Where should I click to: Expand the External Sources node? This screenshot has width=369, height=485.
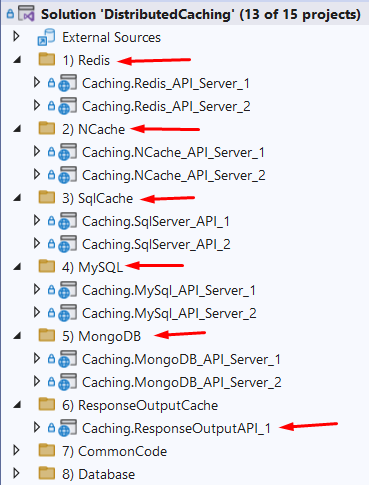[16, 36]
